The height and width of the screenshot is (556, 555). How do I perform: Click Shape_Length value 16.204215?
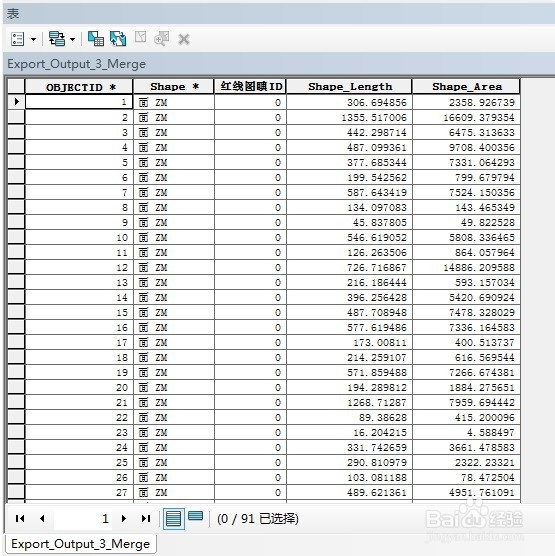coord(379,432)
